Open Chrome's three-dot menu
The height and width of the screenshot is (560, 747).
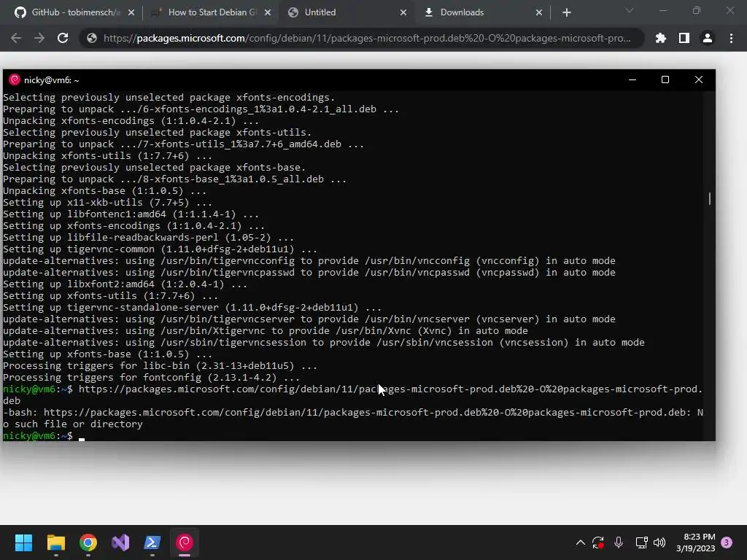click(x=731, y=38)
